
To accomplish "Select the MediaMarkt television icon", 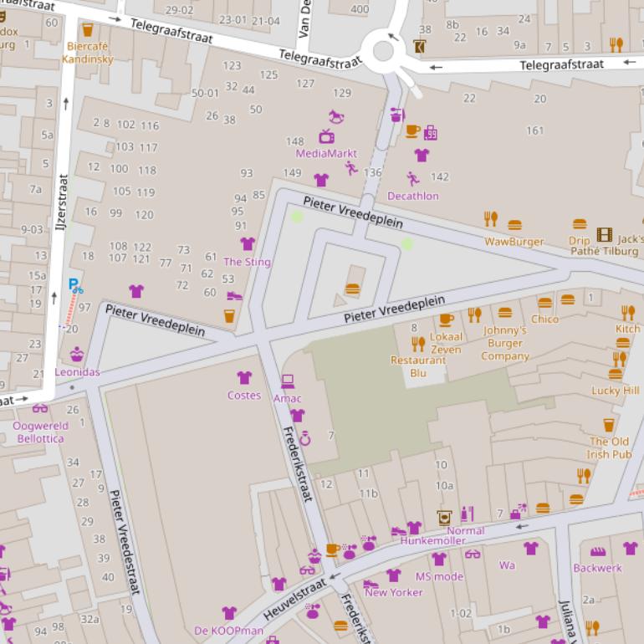I will tap(326, 136).
